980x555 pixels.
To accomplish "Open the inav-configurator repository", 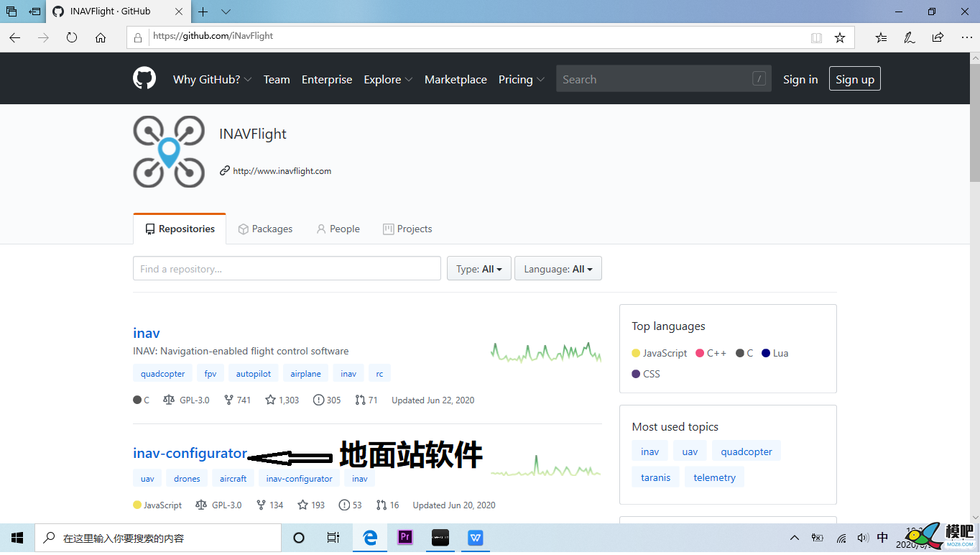I will [x=190, y=454].
